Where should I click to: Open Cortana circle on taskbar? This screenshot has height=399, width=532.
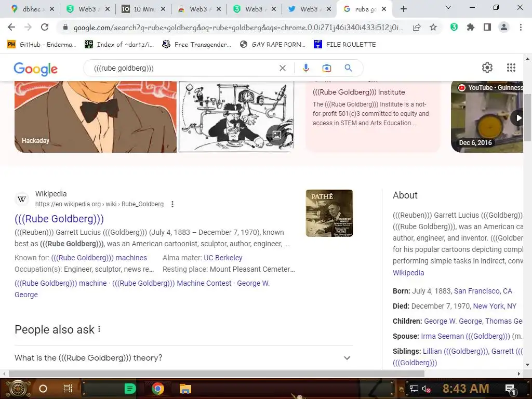[x=43, y=389]
